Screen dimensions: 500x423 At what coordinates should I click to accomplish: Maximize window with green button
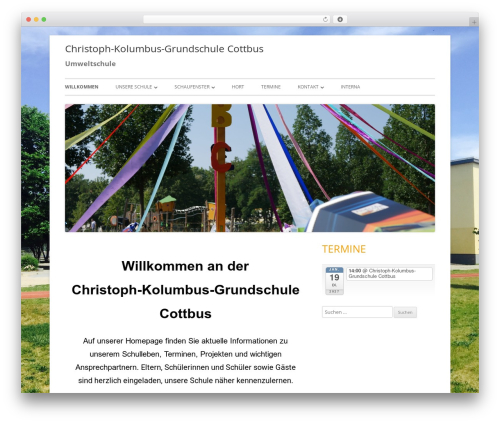[x=44, y=19]
